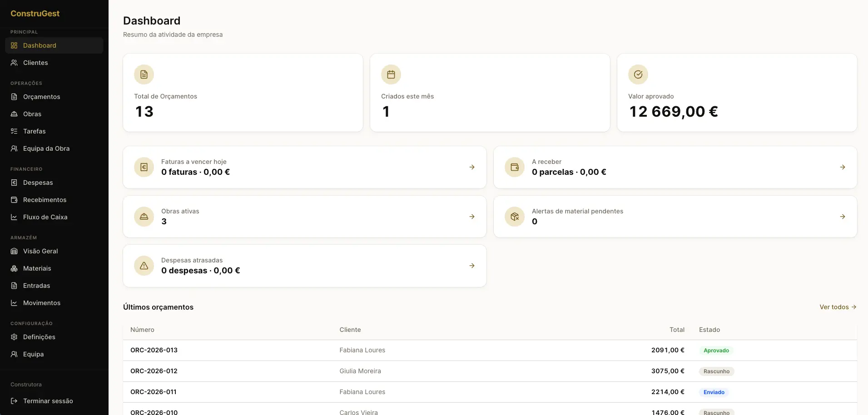Click the Despesas atrasadas warning triangle icon
Screen dimensions: 868x415
[x=144, y=266]
